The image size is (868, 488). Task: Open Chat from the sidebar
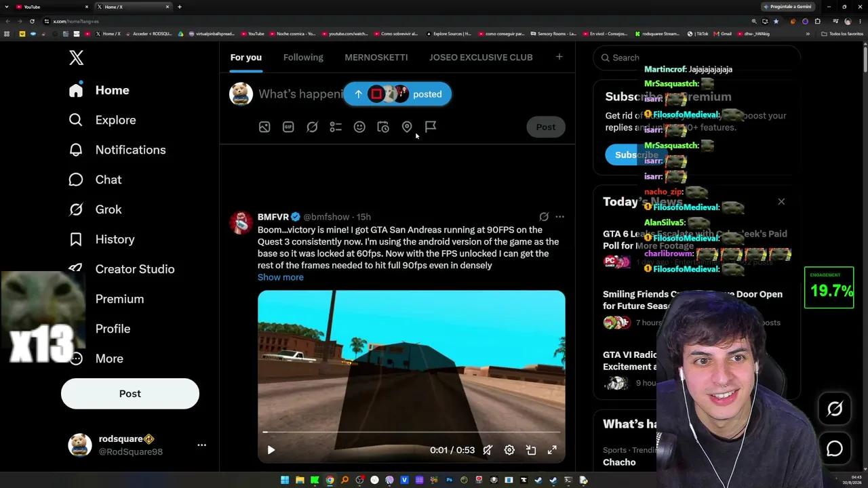[95, 180]
